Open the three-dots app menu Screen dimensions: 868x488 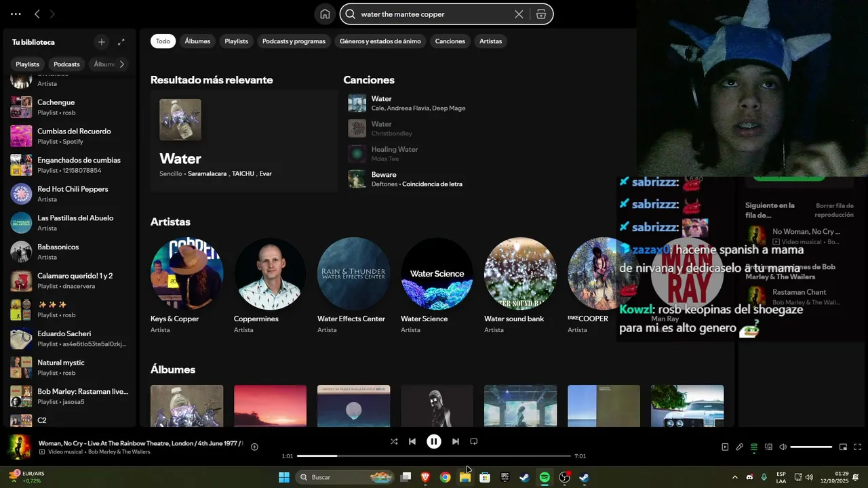(16, 14)
